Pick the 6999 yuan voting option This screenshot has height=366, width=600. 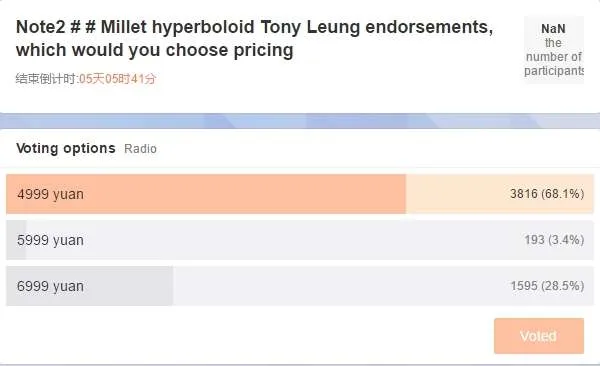(300, 286)
